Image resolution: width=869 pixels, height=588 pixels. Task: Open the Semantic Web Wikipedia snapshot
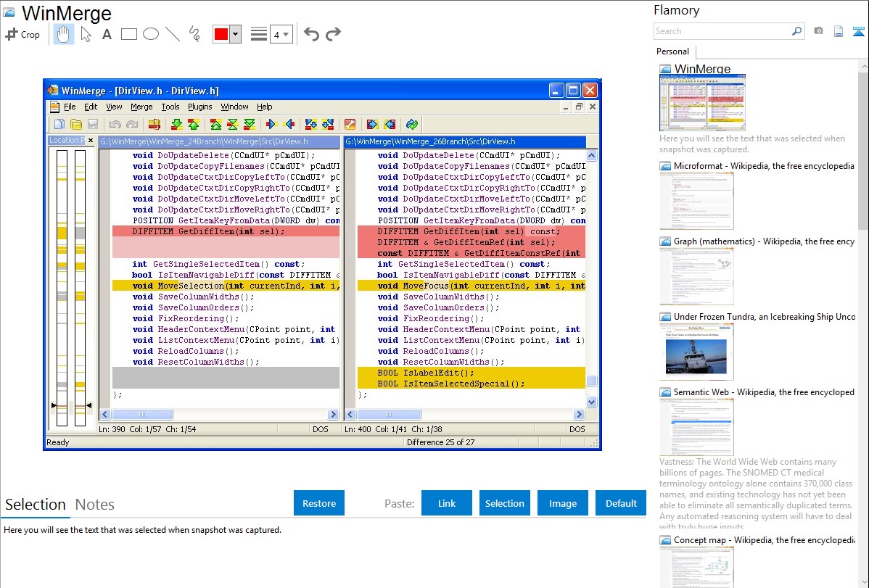696,427
